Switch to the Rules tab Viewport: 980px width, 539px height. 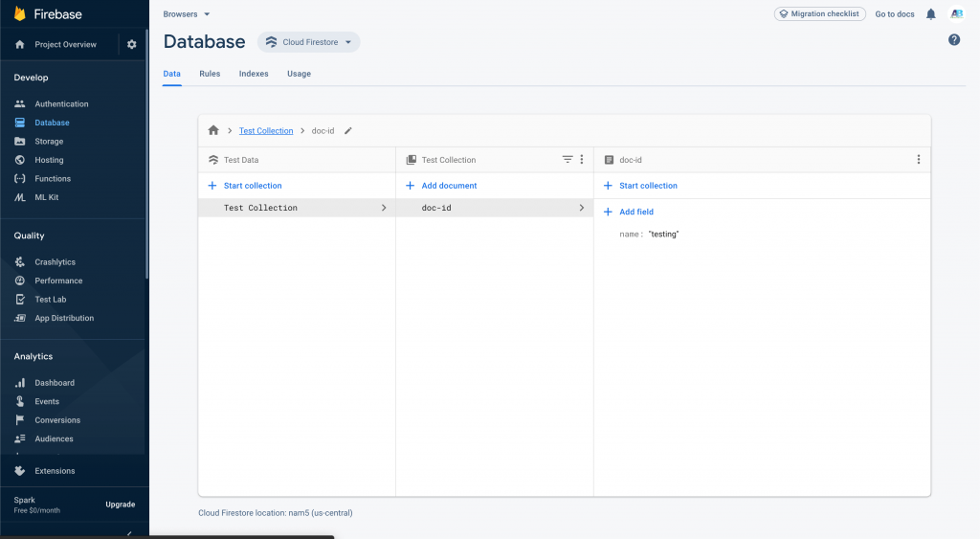coord(210,74)
